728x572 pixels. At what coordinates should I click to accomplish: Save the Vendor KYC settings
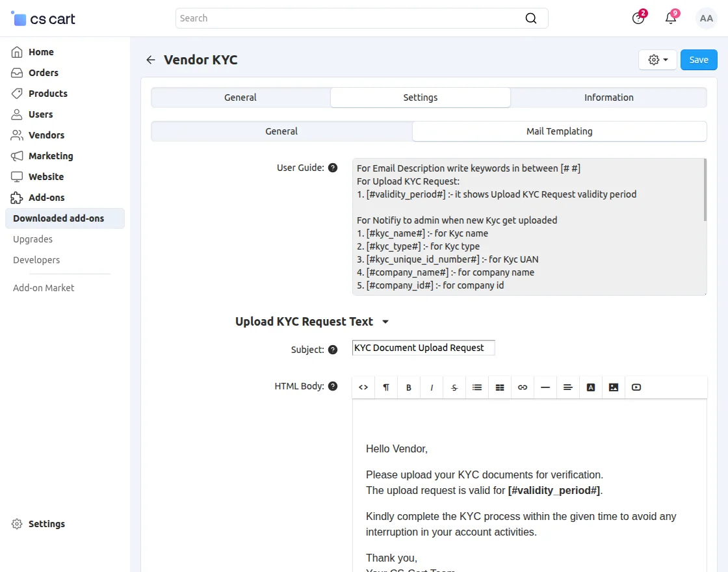click(x=698, y=59)
